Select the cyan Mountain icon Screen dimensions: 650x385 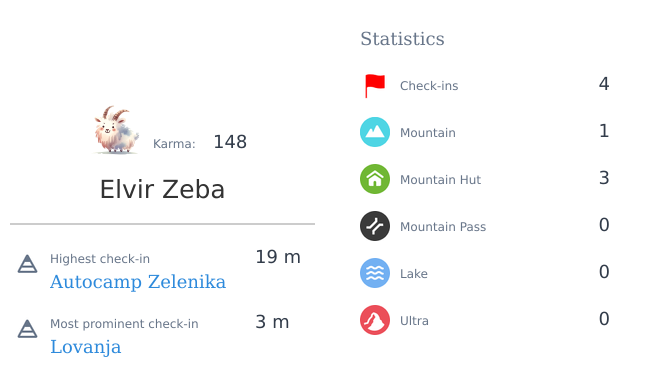(375, 132)
